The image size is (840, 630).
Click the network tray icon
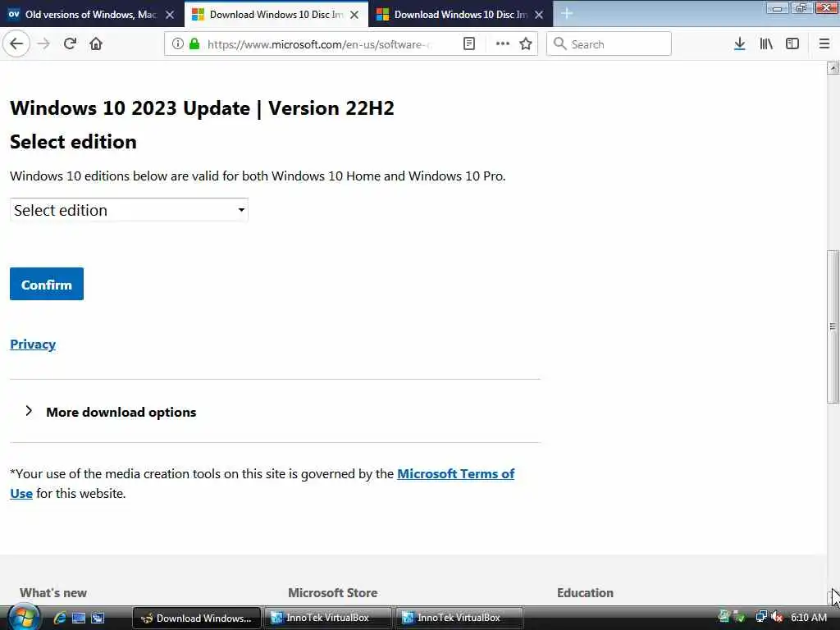click(760, 617)
